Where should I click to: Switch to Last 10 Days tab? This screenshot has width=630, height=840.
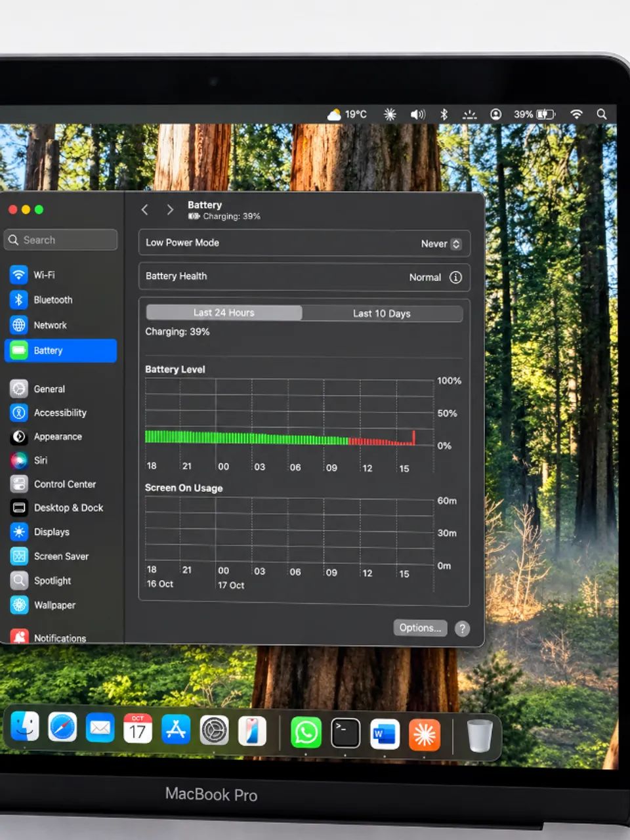point(382,313)
